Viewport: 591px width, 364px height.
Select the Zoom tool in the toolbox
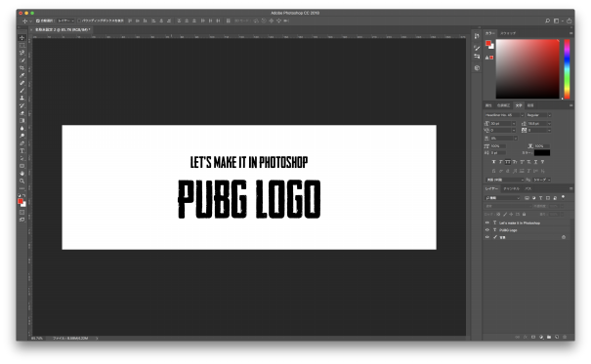click(x=21, y=182)
